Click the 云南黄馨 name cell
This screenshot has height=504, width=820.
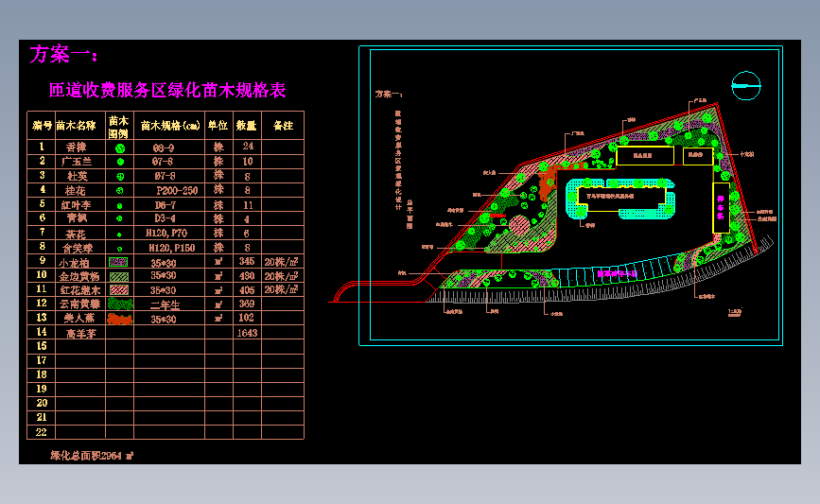[79, 304]
